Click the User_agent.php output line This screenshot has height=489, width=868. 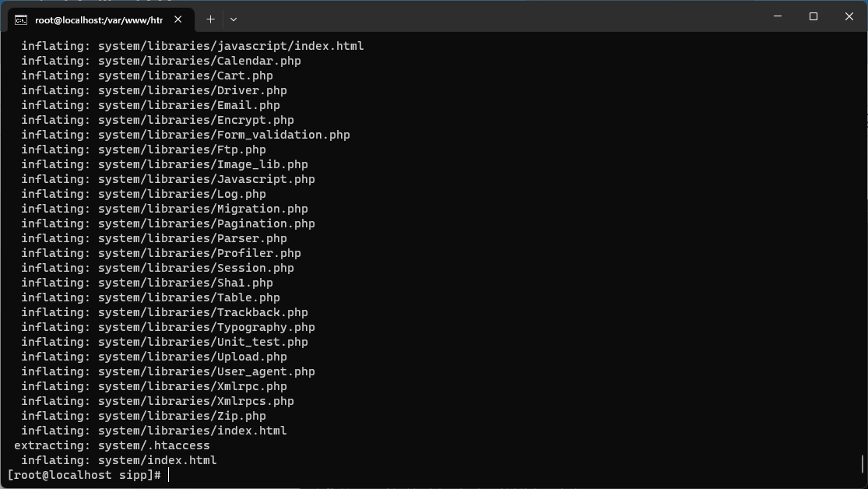click(x=167, y=371)
